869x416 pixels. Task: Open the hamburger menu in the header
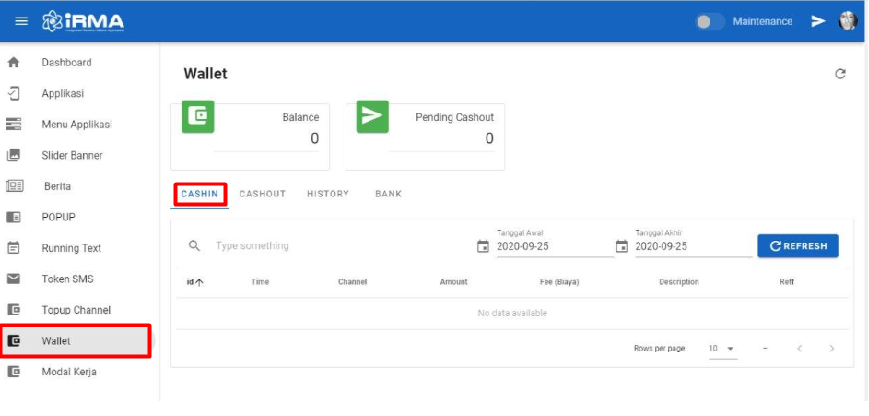(21, 21)
